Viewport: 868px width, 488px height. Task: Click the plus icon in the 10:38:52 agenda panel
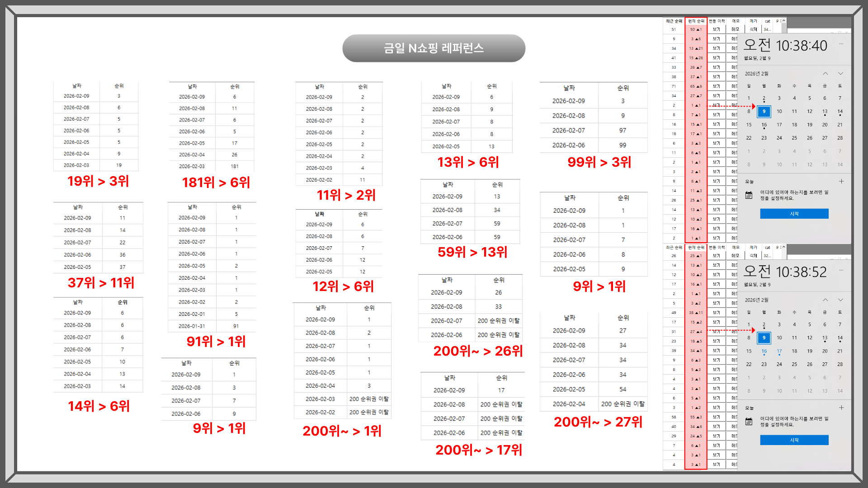point(841,408)
